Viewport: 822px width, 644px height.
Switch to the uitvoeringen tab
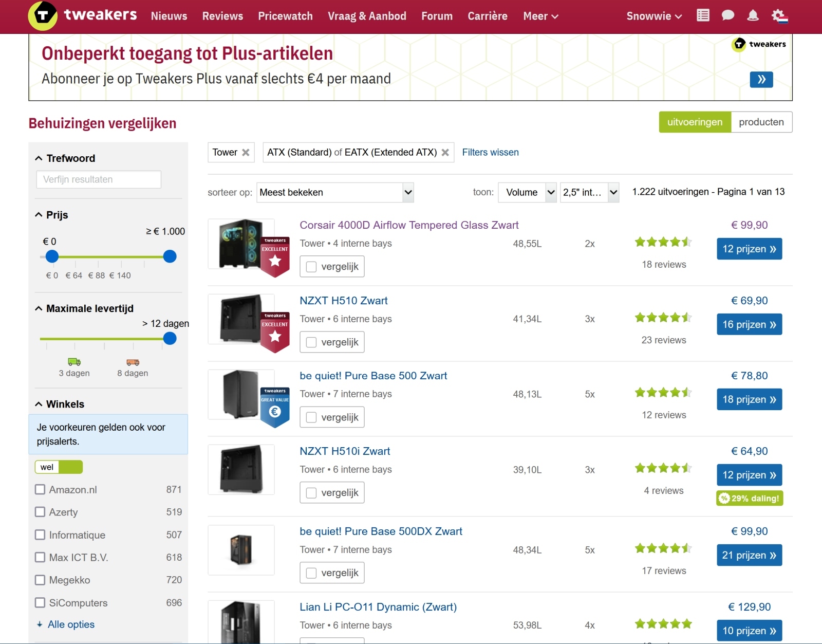[x=695, y=122]
